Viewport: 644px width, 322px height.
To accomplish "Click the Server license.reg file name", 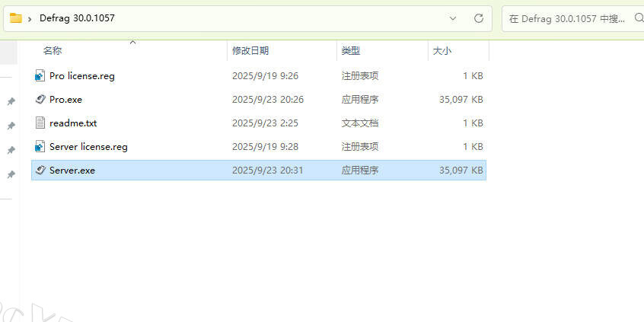I will pos(88,147).
